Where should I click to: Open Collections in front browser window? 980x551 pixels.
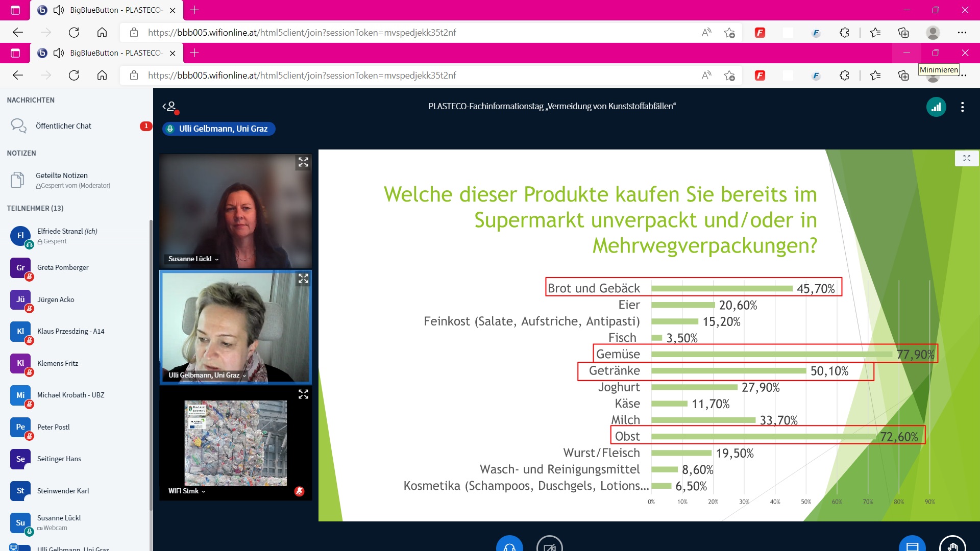point(903,76)
